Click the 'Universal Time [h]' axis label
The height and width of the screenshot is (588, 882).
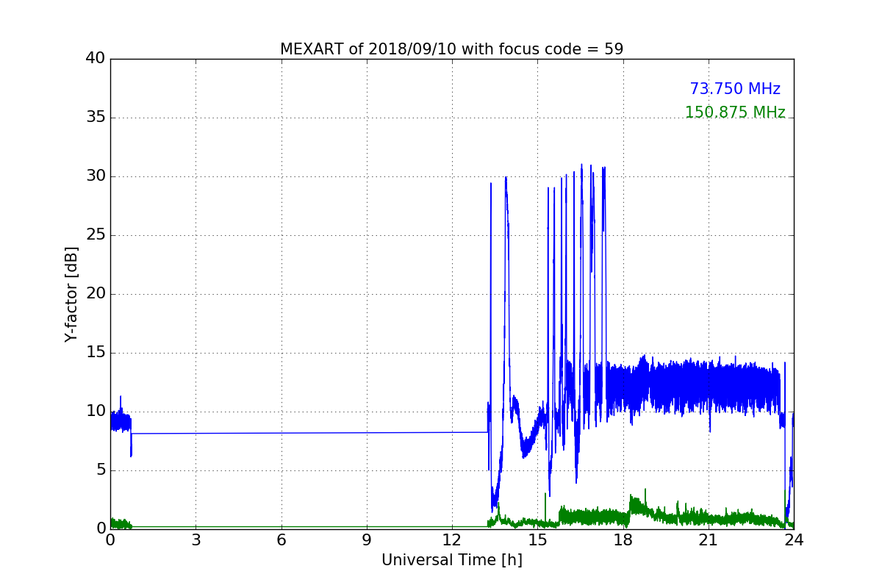pos(451,560)
